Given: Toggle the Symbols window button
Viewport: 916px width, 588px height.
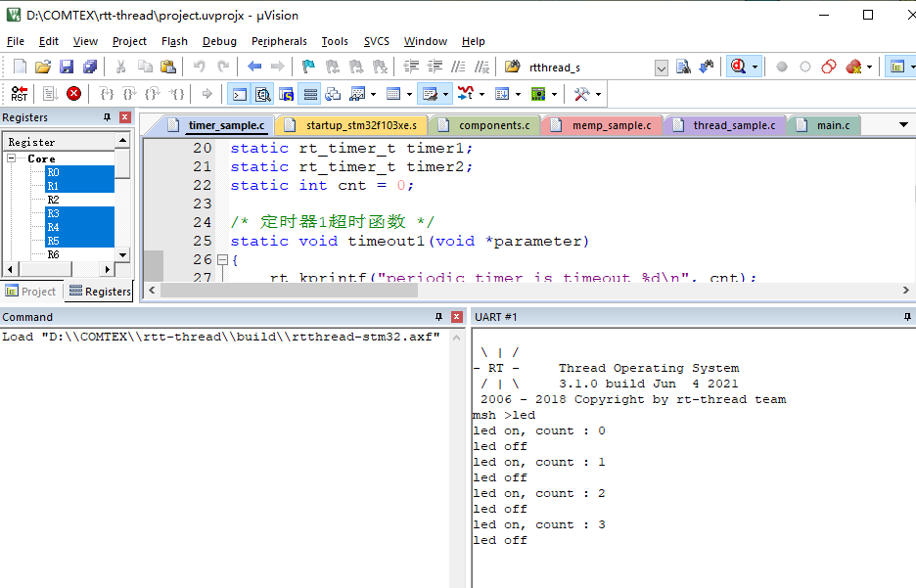Looking at the screenshot, I should (x=286, y=94).
